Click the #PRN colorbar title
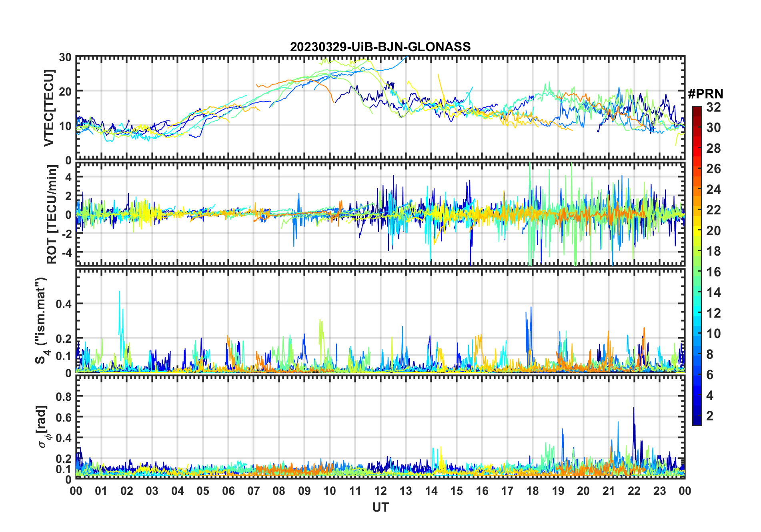Image resolution: width=761 pixels, height=532 pixels. pyautogui.click(x=705, y=94)
